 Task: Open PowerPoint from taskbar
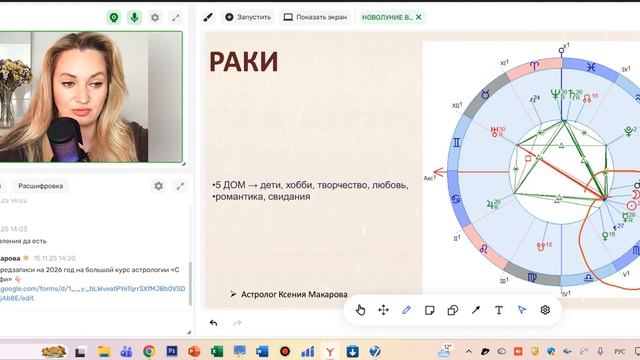[x=194, y=351]
